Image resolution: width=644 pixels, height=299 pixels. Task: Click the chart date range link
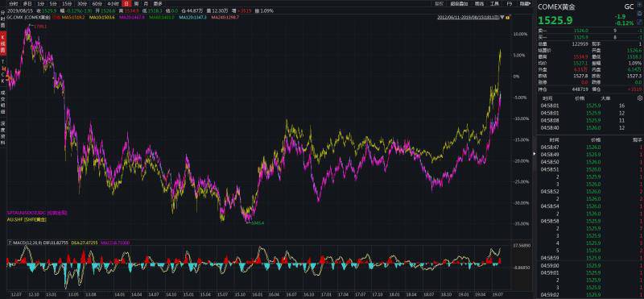468,18
